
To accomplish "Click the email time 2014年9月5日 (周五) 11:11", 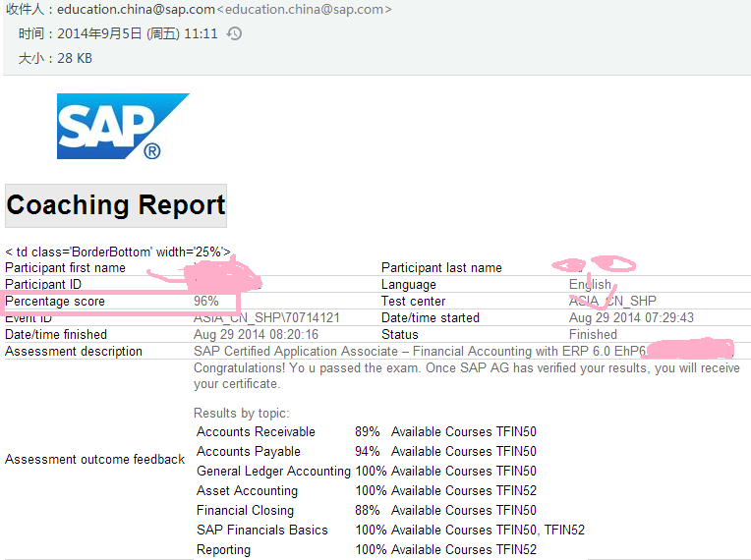I will [x=138, y=33].
